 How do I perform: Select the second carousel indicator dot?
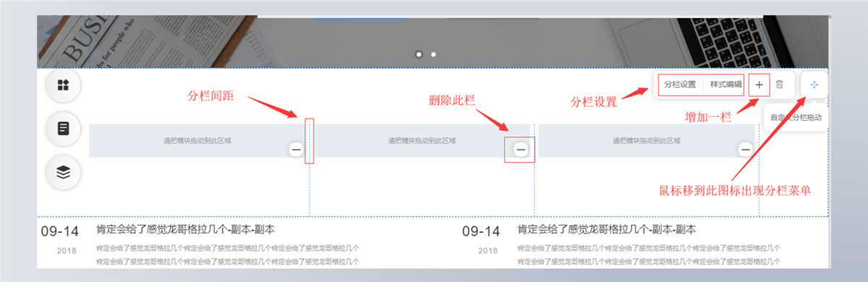(433, 54)
